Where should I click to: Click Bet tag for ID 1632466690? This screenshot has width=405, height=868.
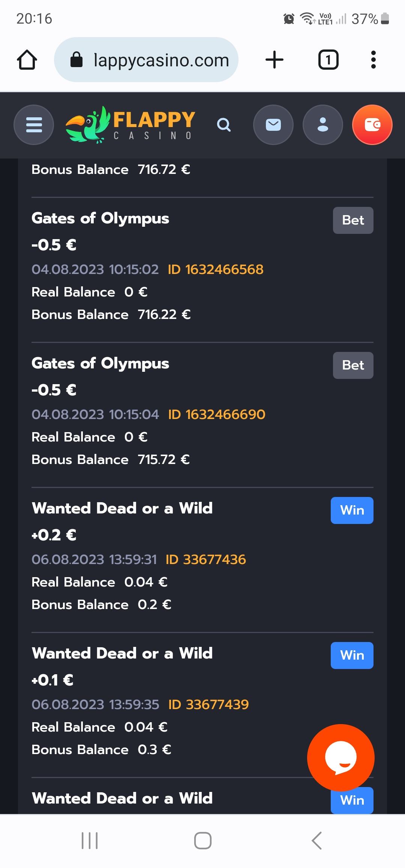(353, 365)
